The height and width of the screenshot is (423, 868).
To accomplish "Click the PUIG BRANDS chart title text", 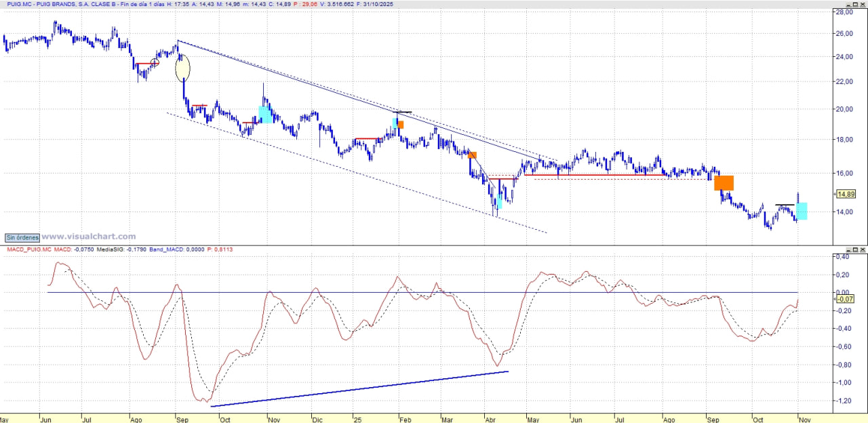I will coord(68,4).
